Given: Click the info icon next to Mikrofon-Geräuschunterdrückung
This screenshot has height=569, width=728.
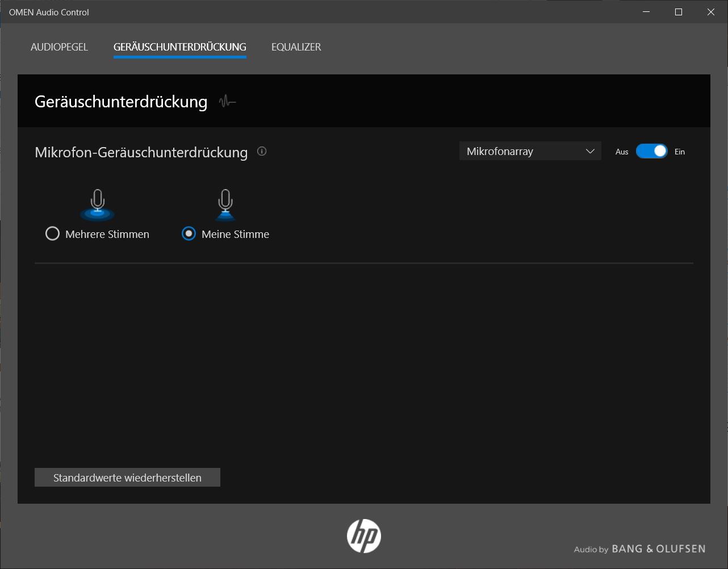Looking at the screenshot, I should click(262, 152).
